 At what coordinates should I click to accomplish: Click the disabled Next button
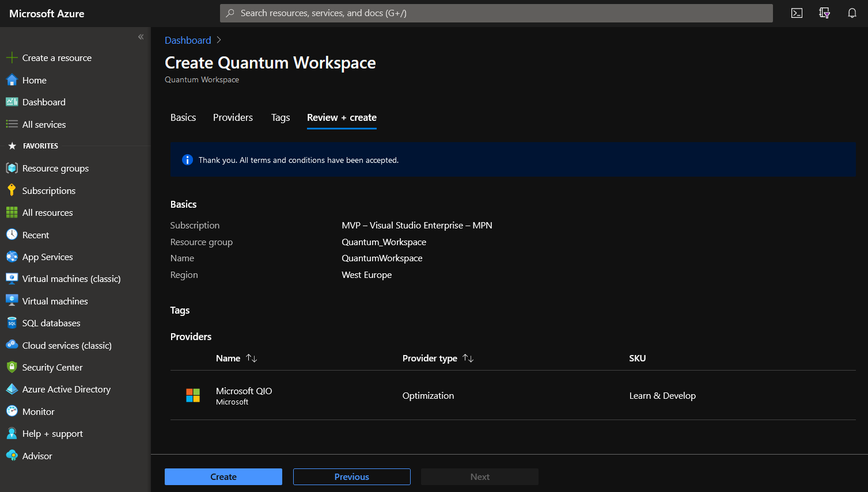point(480,476)
